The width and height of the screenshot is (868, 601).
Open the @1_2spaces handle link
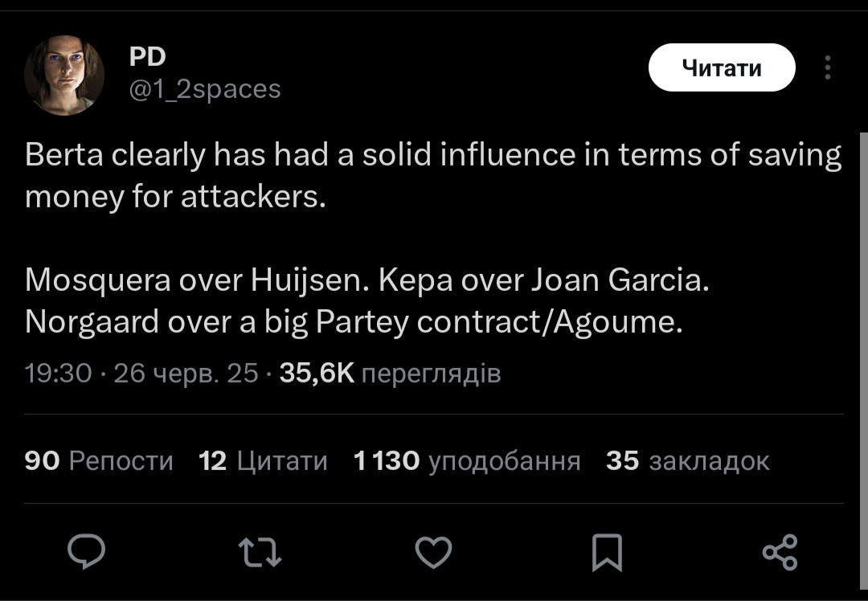tap(205, 88)
